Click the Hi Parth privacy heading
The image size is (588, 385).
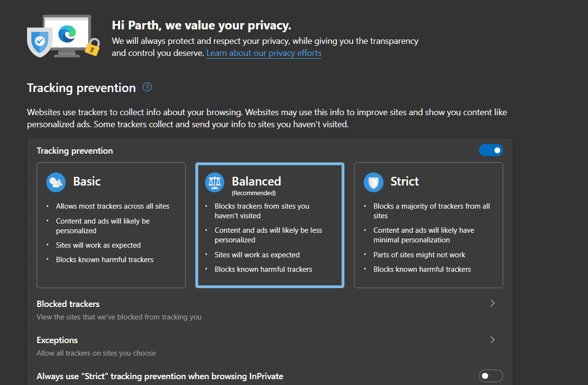[x=201, y=25]
